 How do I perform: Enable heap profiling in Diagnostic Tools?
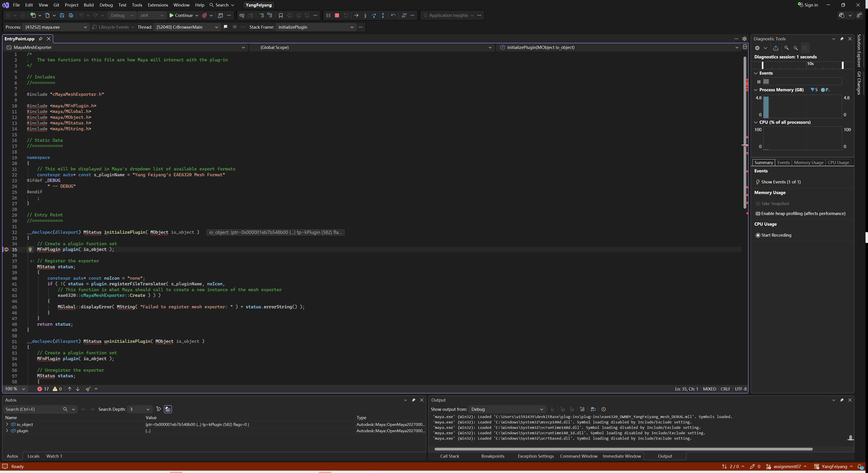(x=800, y=214)
